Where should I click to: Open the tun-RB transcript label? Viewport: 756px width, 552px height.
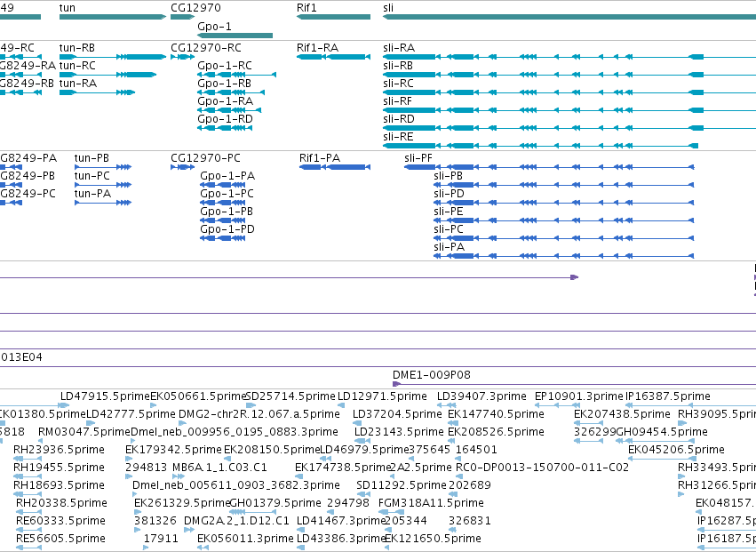(x=77, y=48)
